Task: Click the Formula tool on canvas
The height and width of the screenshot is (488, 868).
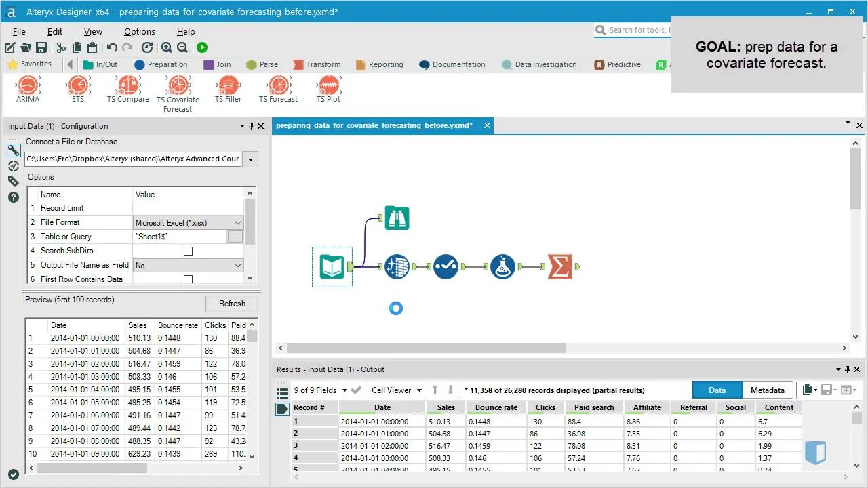Action: pos(502,267)
